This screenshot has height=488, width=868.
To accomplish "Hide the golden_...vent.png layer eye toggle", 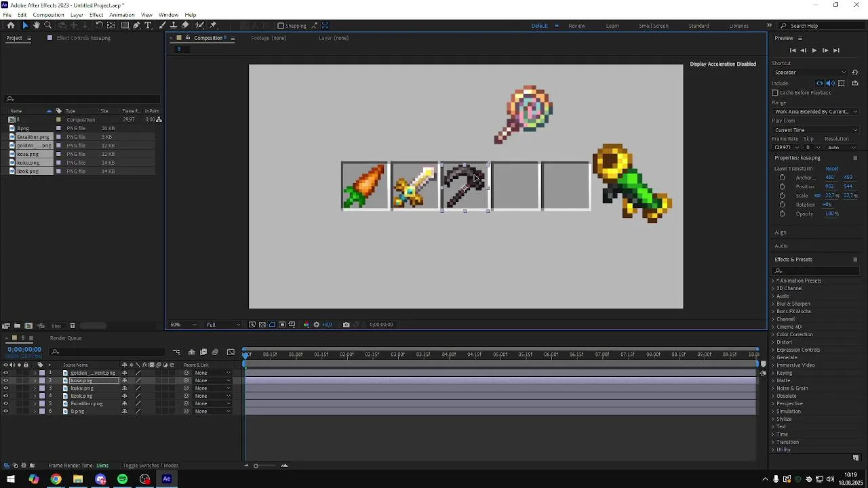I will click(5, 373).
